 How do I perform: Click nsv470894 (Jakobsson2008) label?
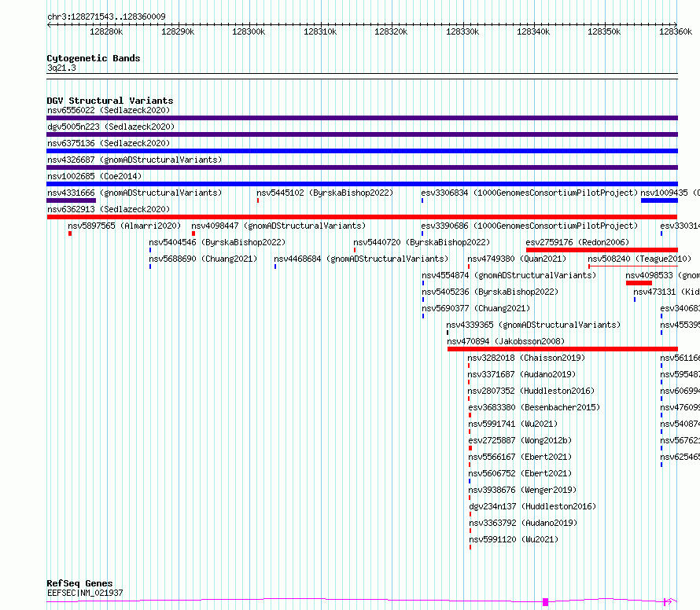(506, 341)
